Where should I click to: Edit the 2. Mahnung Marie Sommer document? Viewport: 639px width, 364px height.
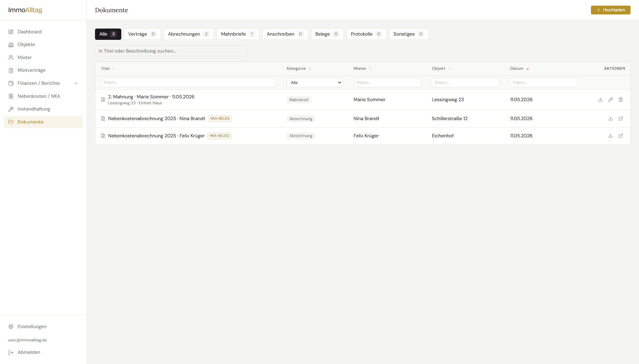[x=610, y=99]
